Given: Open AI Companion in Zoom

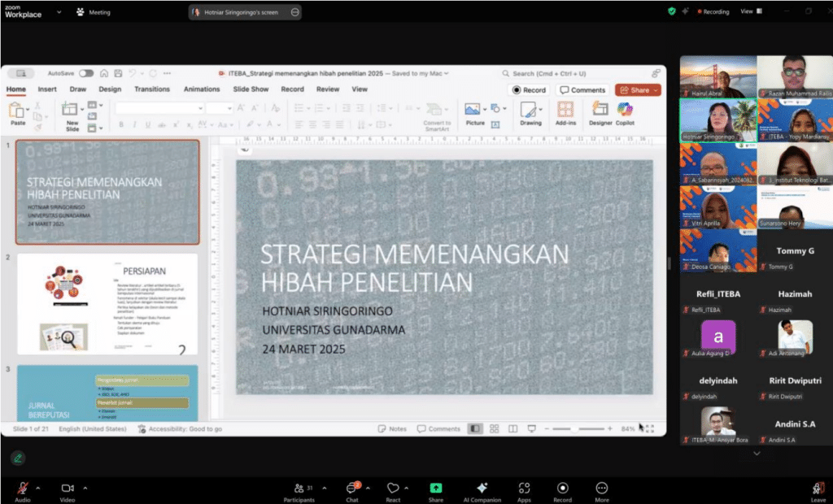Looking at the screenshot, I should click(482, 492).
